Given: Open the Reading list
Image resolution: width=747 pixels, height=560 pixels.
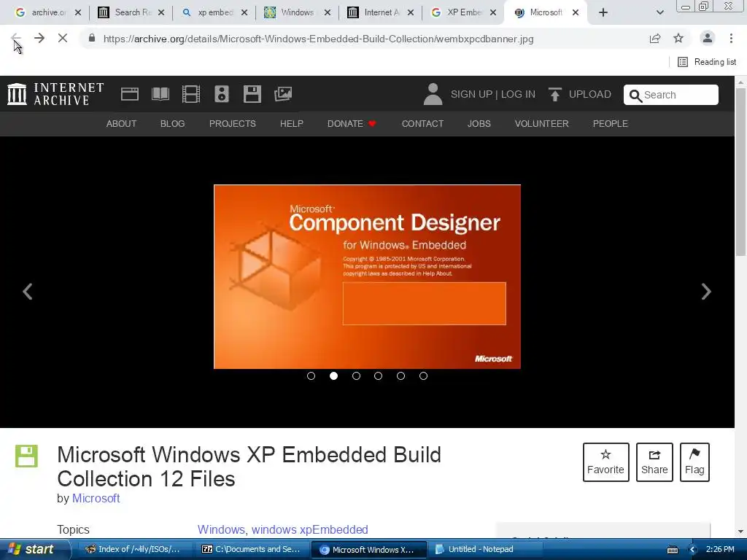Looking at the screenshot, I should (707, 62).
